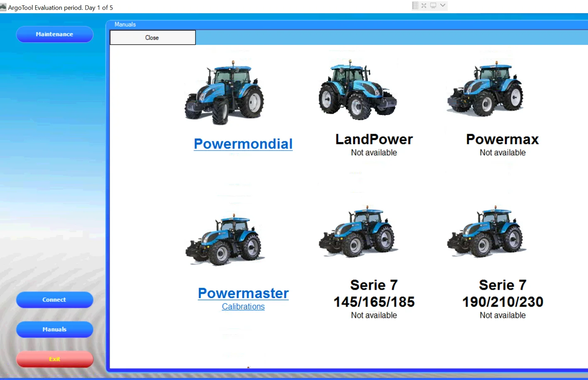Click the ArgoTool app icon in title bar
Image resolution: width=588 pixels, height=380 pixels.
[3, 7]
